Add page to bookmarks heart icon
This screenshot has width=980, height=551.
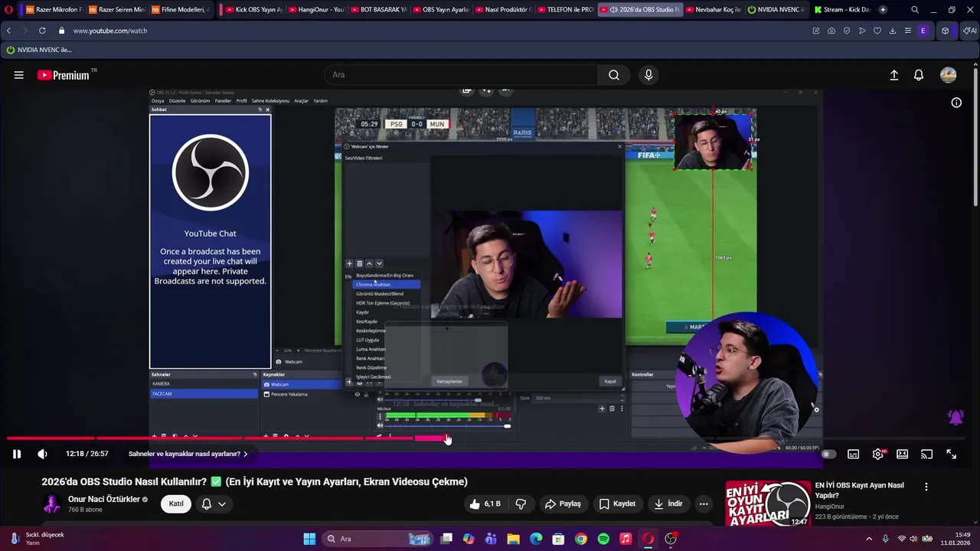[x=877, y=31]
